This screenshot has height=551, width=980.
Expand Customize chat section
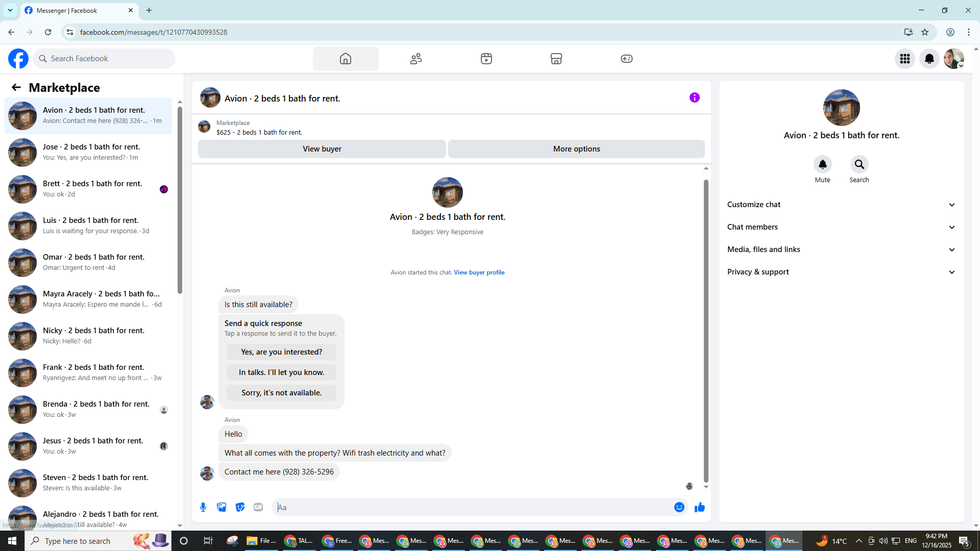point(841,205)
